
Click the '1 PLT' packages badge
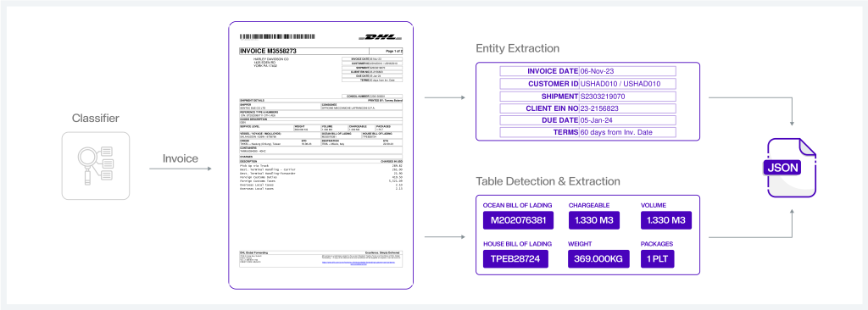point(658,258)
